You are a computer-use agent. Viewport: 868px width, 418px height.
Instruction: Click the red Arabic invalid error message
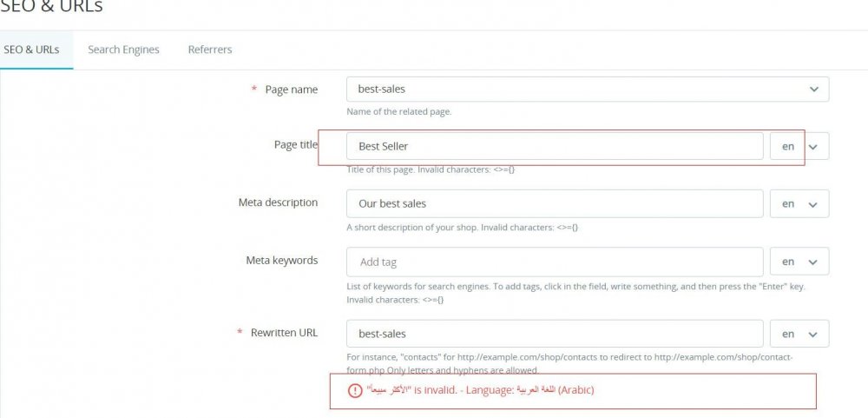coord(480,390)
